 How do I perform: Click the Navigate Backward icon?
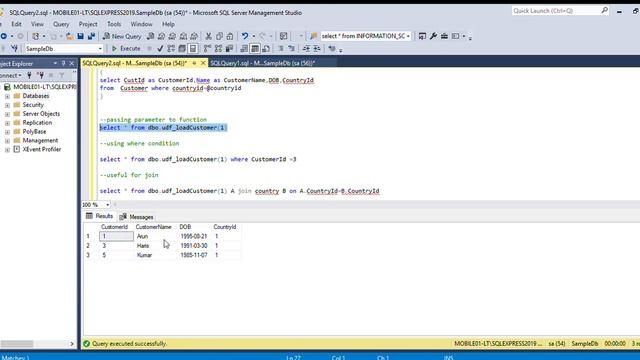pos(4,36)
